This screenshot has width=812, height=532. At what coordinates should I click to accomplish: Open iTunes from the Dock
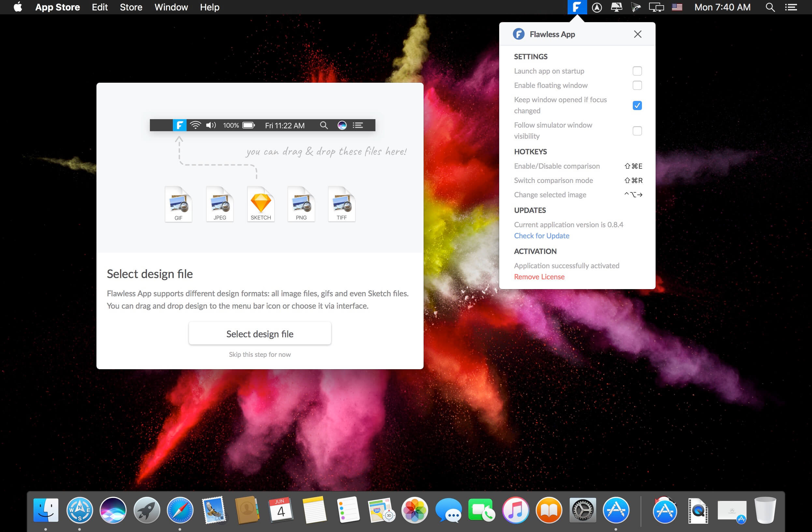click(515, 510)
